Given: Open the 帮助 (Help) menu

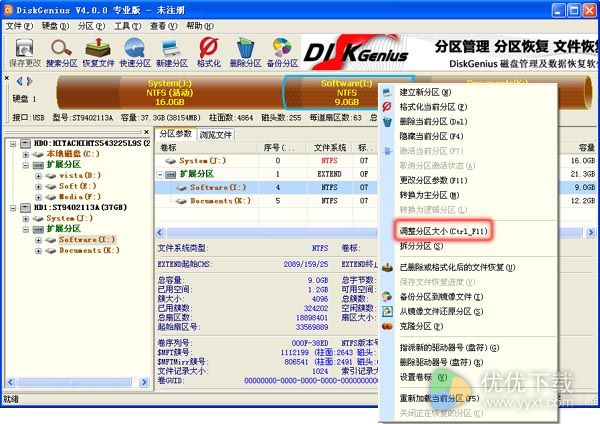Looking at the screenshot, I should (x=200, y=26).
